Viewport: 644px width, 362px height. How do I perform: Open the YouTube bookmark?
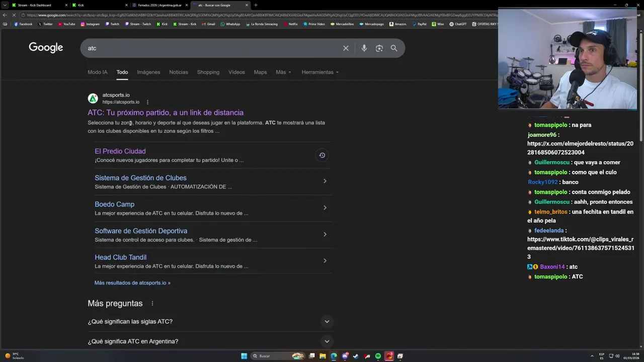pyautogui.click(x=66, y=24)
